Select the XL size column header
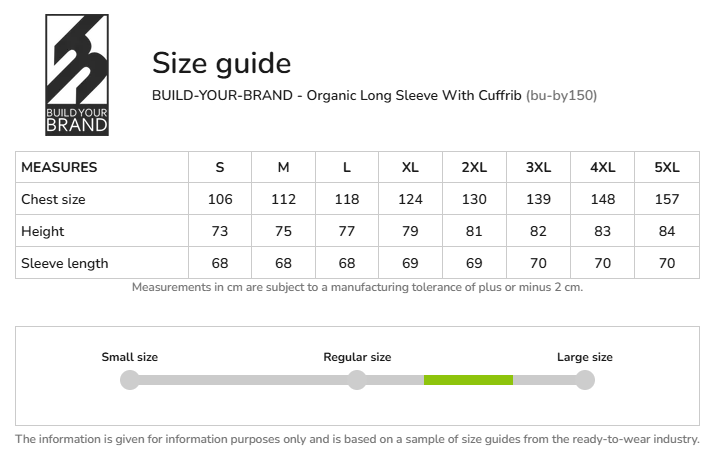Image resolution: width=715 pixels, height=471 pixels. [410, 167]
